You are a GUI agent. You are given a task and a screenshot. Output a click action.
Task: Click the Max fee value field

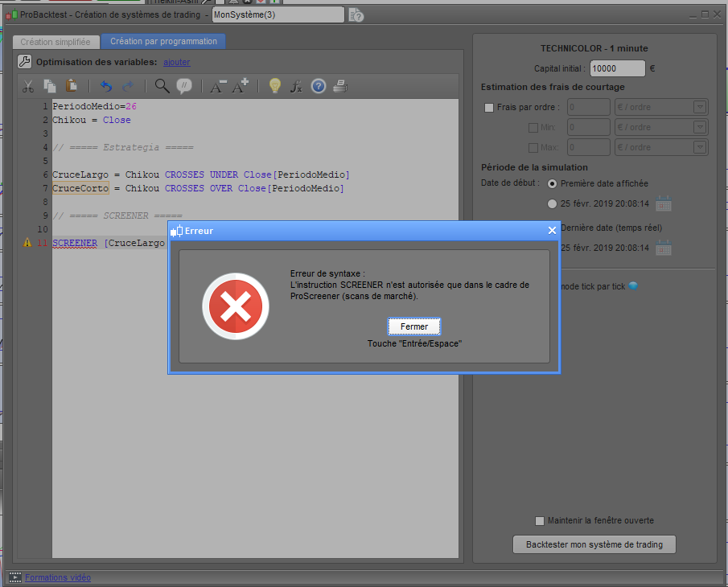tap(589, 147)
